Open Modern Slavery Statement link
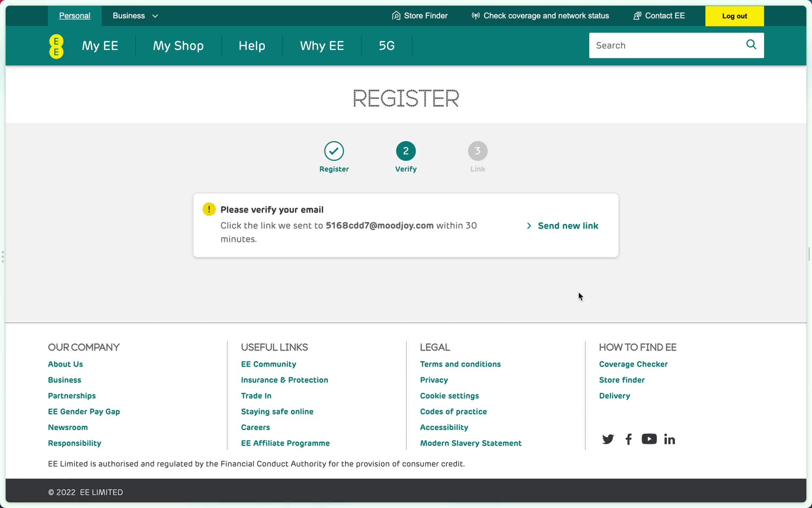812x508 pixels. point(471,443)
